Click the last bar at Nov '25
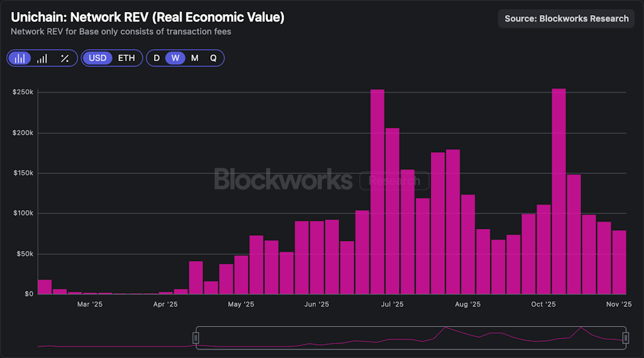This screenshot has width=644, height=358. point(619,262)
